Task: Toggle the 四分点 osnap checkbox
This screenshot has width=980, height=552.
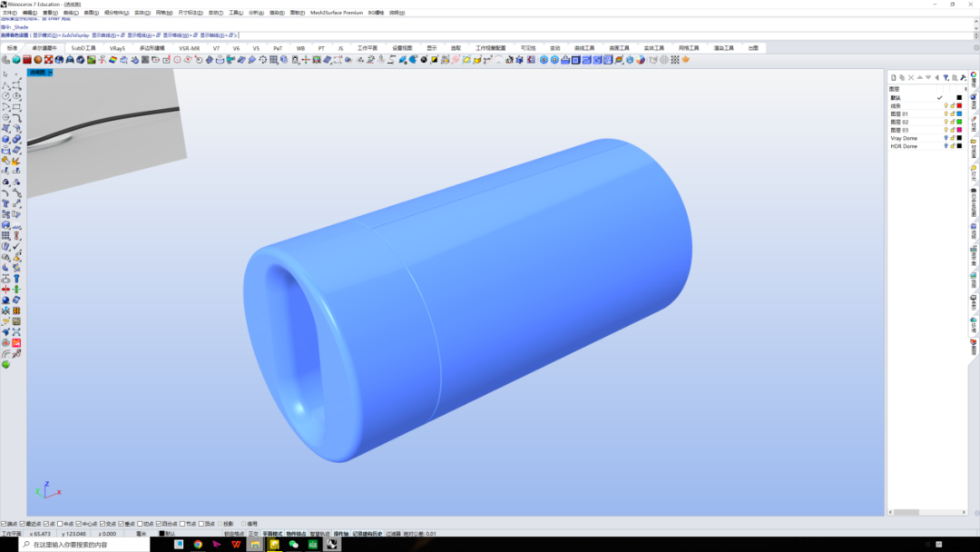Action: [159, 524]
